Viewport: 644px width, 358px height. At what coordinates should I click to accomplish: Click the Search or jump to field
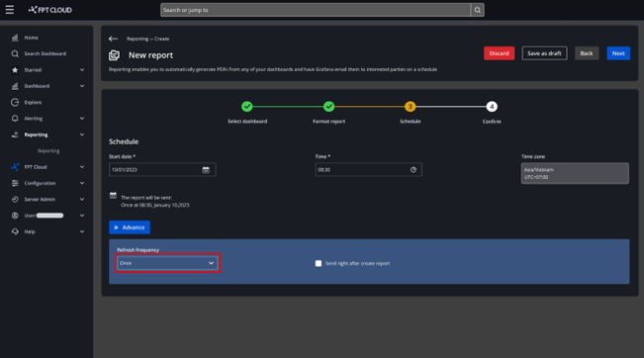pos(316,10)
